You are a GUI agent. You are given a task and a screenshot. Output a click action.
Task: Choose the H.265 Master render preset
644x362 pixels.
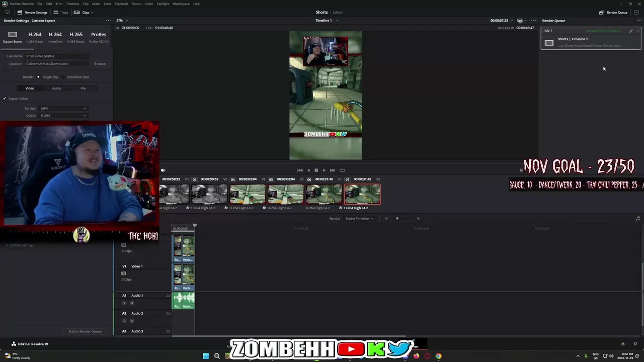pos(76,37)
